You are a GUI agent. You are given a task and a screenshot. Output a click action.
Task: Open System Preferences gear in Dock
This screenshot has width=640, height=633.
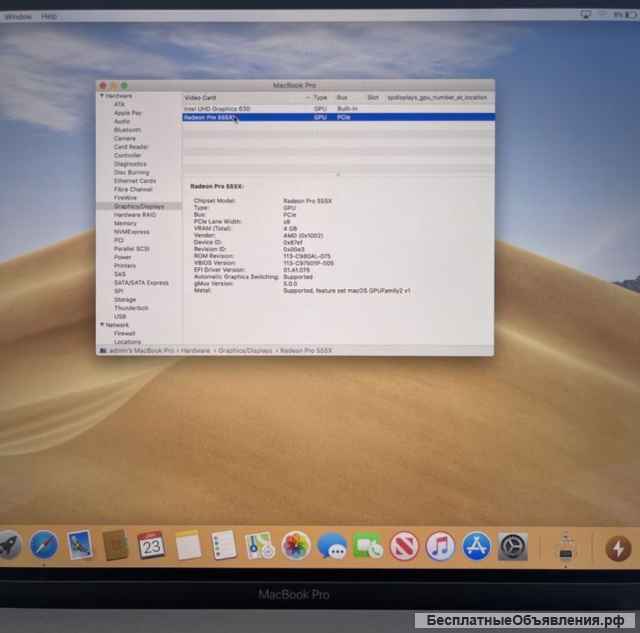[x=513, y=546]
